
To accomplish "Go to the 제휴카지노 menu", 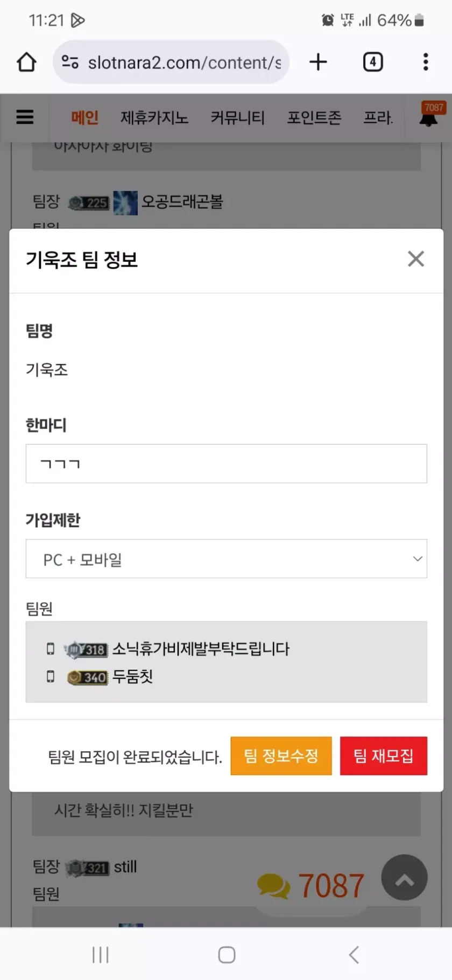I will tap(154, 117).
